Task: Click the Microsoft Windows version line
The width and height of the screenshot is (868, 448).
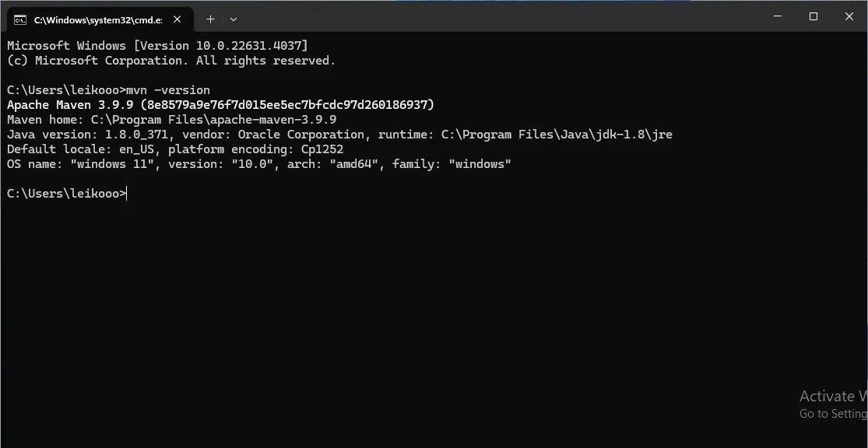Action: (x=157, y=46)
